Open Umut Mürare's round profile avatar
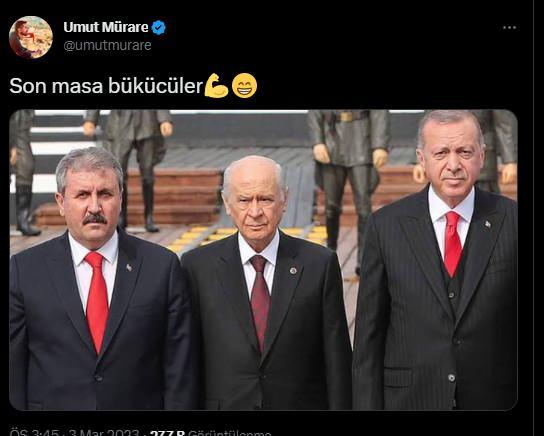 click(31, 37)
